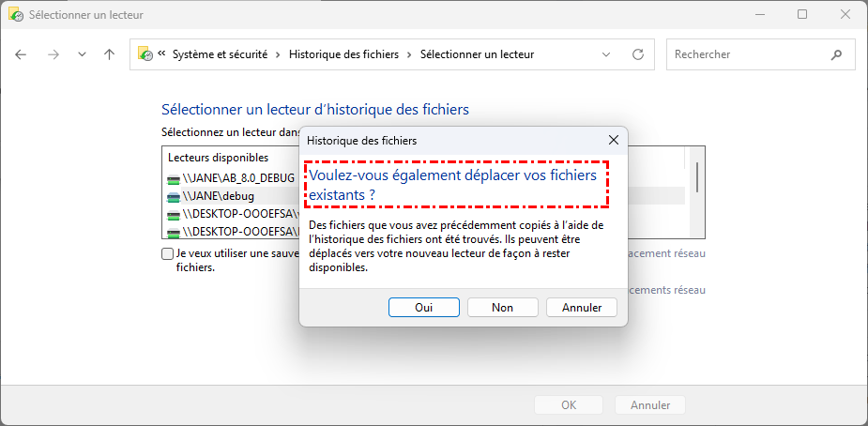This screenshot has height=426, width=868.
Task: Click the drive list vertical scrollbar
Action: click(696, 178)
